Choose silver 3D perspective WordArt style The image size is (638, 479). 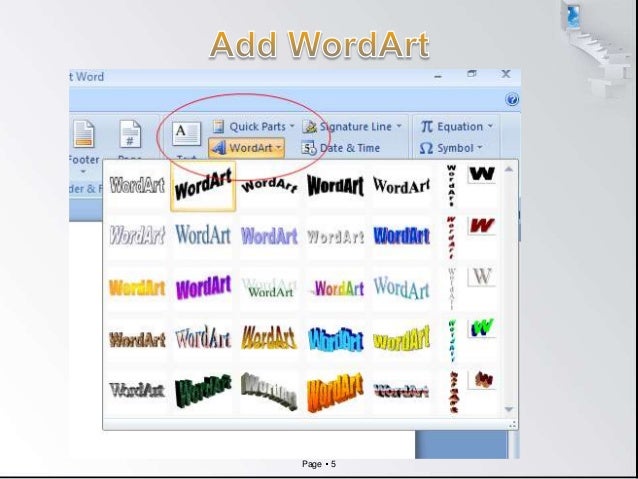[269, 391]
